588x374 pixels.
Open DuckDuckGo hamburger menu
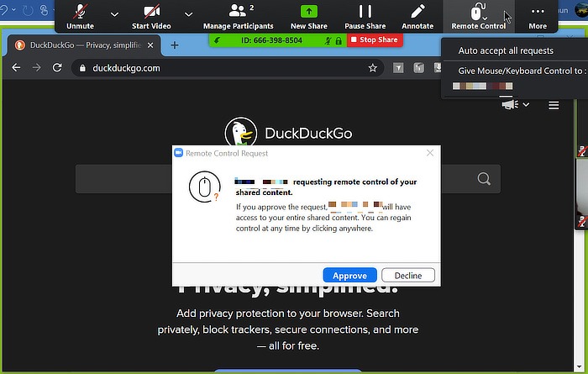[554, 105]
